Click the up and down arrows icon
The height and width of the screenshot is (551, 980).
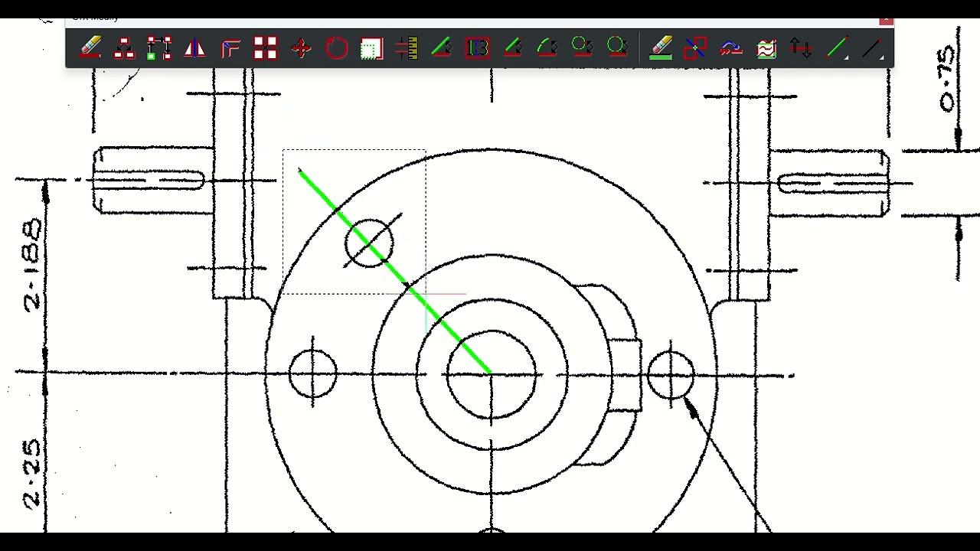click(802, 48)
